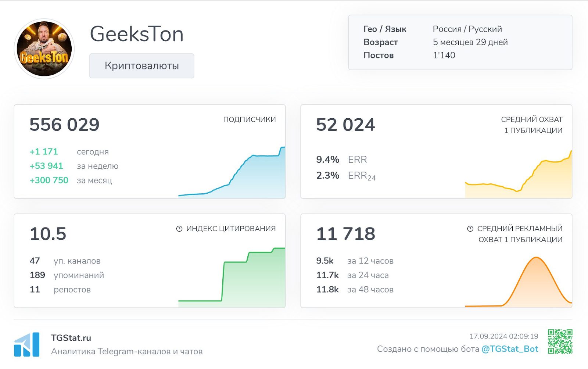Click the 9.4% ERR value
This screenshot has width=588, height=369.
pos(327,160)
